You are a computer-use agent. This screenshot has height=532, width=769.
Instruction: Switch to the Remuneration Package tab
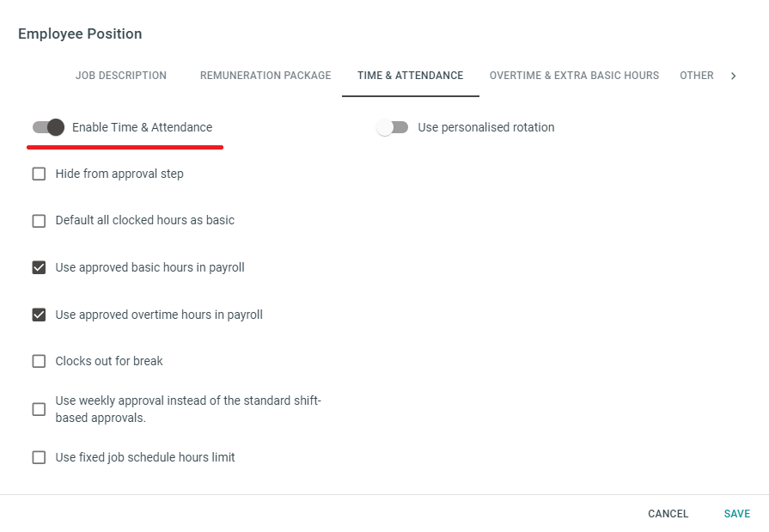point(265,76)
